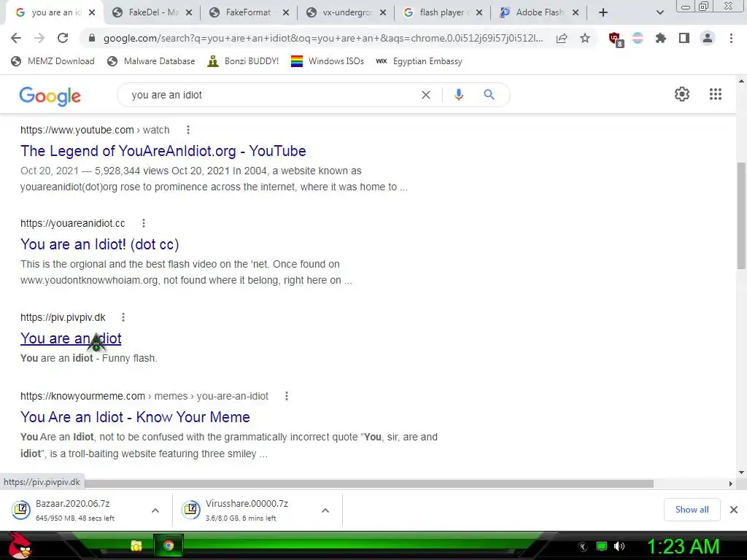Screen dimensions: 747x560
Task: Open piv.pivpiv.dk 'You are an idiot' link
Action: [x=71, y=338]
